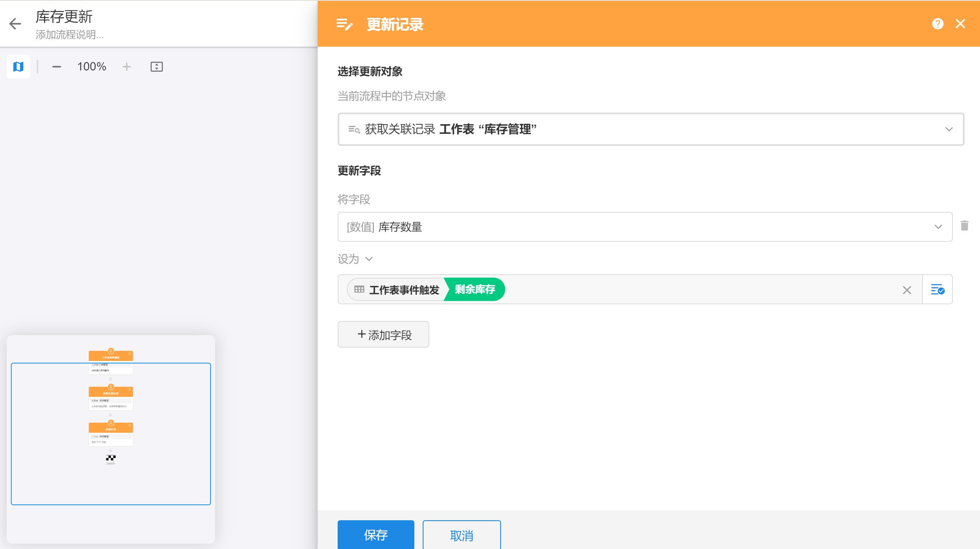
Task: Click the fit-to-screen icon
Action: click(157, 67)
